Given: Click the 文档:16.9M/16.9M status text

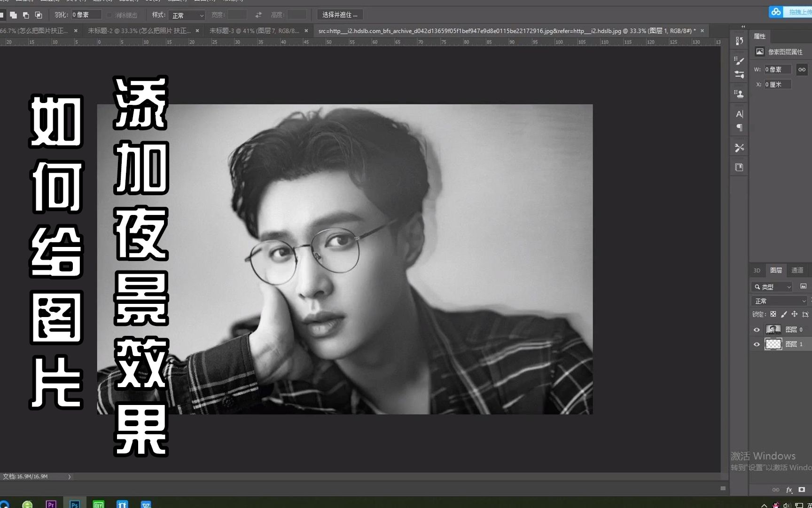Looking at the screenshot, I should coord(25,476).
